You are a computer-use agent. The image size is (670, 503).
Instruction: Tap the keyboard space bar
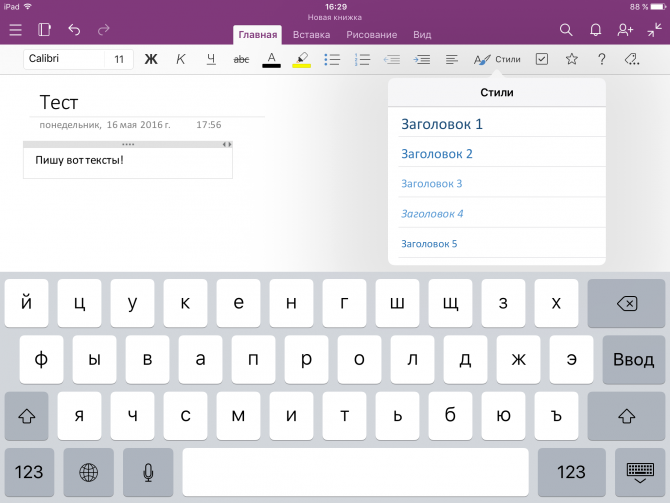pos(356,472)
